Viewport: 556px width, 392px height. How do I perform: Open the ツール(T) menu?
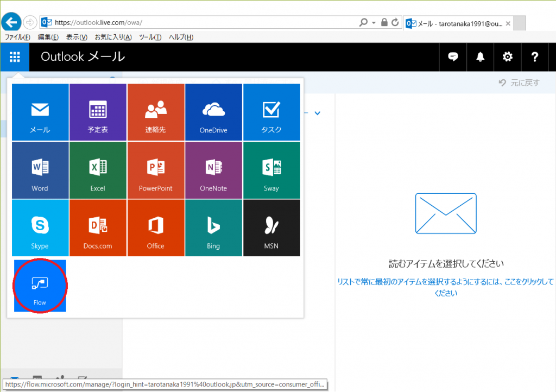point(150,37)
